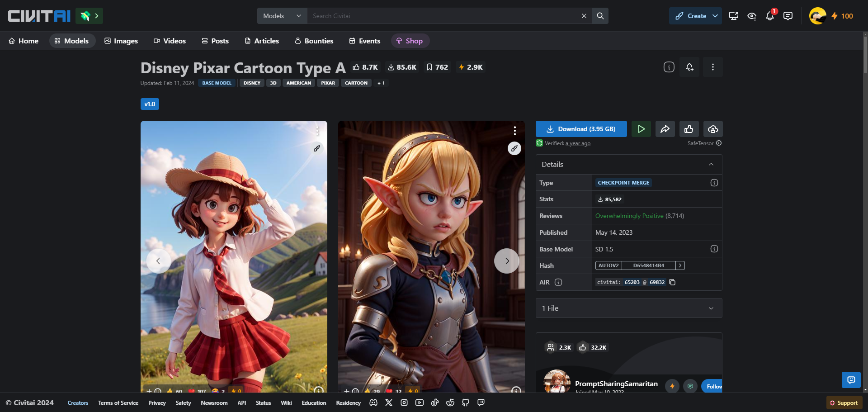
Task: Click SafeTensor info icon
Action: 719,143
